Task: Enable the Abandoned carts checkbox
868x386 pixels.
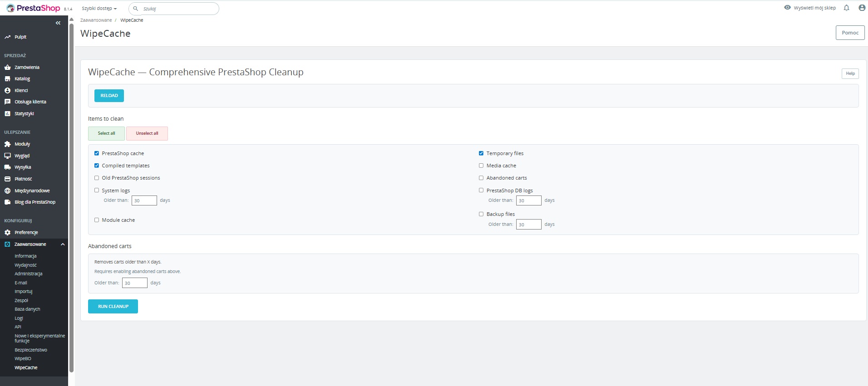Action: click(x=481, y=178)
